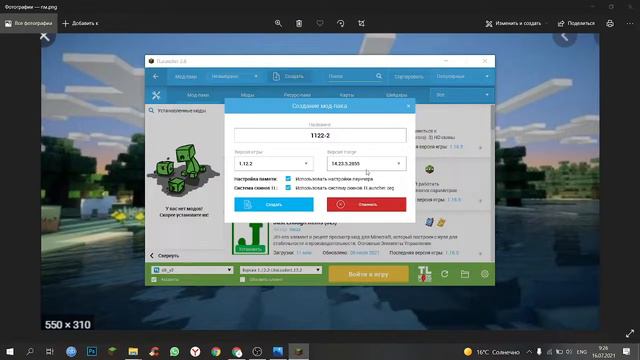Close the Создание мод-пака dialog with X
The width and height of the screenshot is (640, 360).
[x=409, y=106]
